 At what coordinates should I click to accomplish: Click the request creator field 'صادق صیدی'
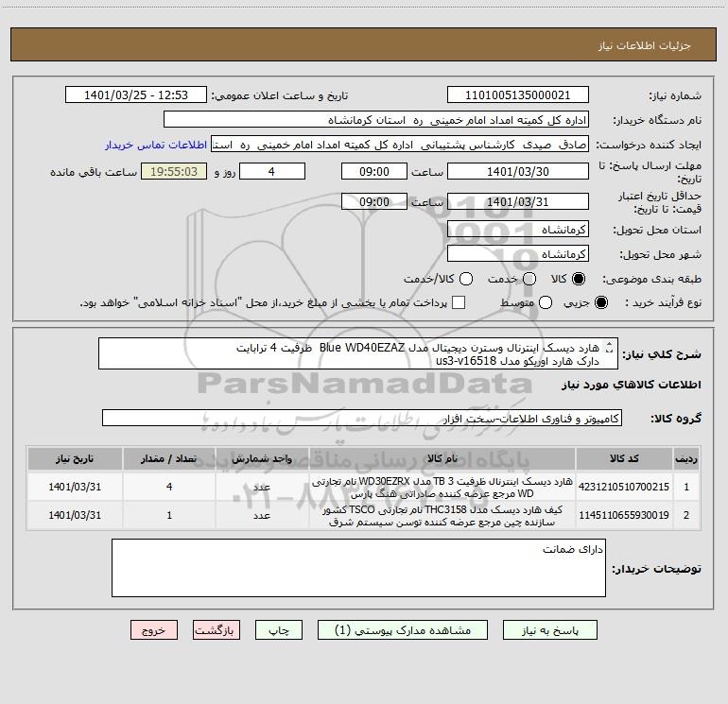click(x=400, y=145)
